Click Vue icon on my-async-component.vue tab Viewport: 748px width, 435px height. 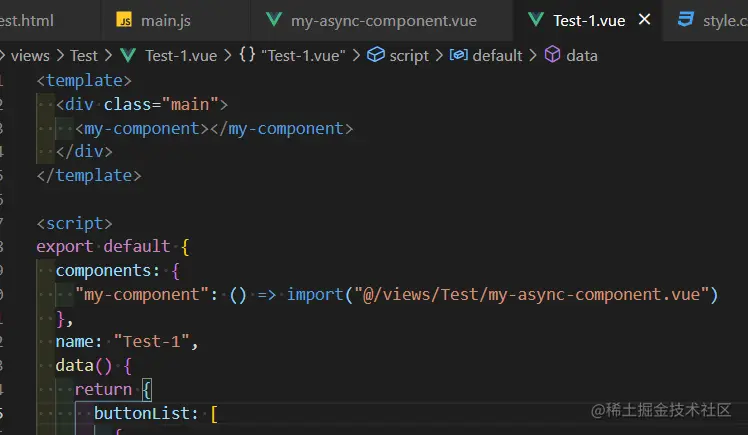pyautogui.click(x=274, y=20)
